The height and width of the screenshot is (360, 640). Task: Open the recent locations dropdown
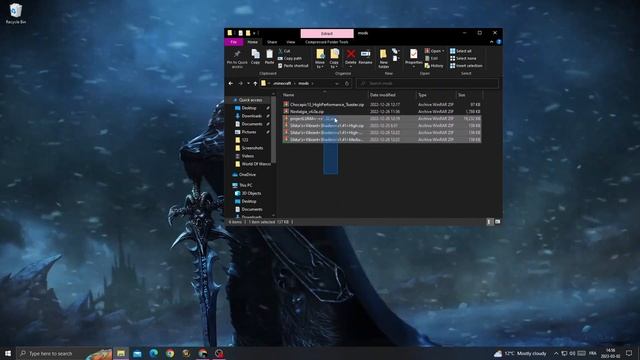pos(248,84)
